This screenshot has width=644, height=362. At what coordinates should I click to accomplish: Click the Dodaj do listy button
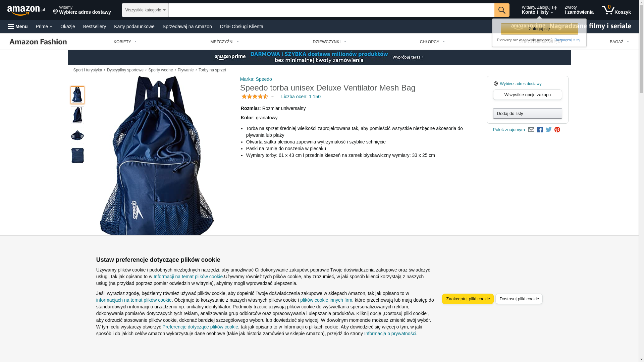click(527, 114)
